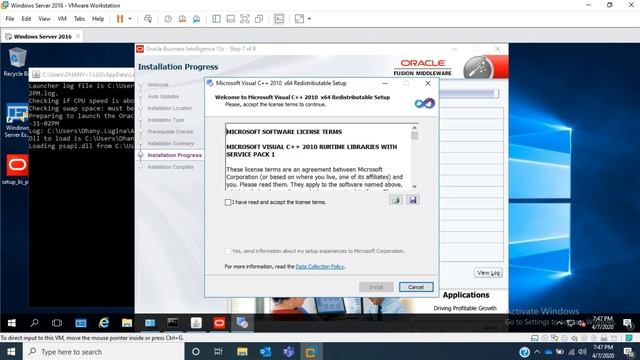
Task: Open the stretch display dropdown arrow
Action: click(x=309, y=19)
